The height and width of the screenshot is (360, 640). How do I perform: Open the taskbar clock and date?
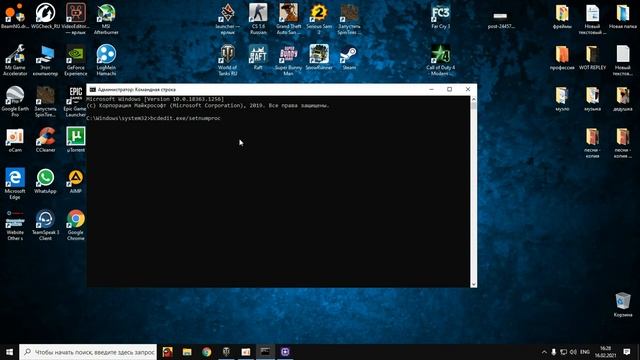click(x=605, y=352)
